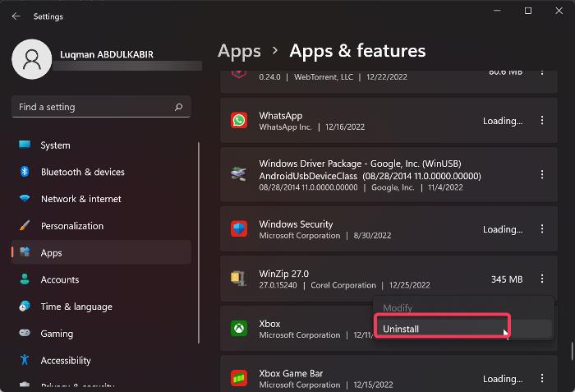Click the green Xbox app icon
575x392 pixels.
pos(239,328)
